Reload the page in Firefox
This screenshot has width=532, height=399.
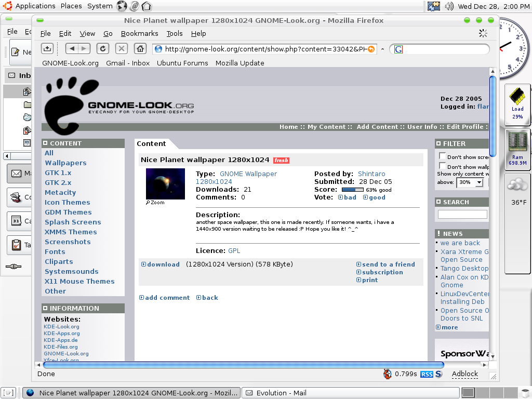click(102, 49)
